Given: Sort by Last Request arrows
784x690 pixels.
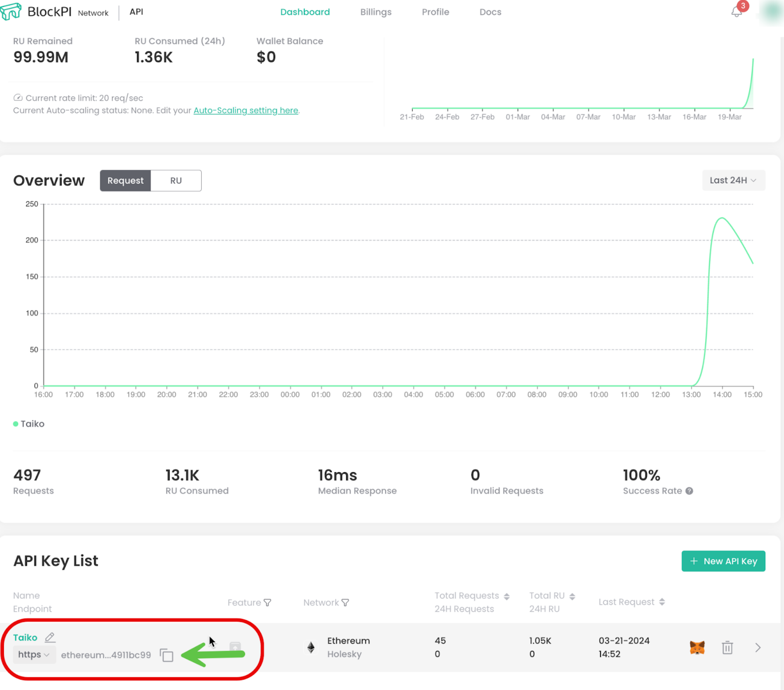Looking at the screenshot, I should [x=662, y=602].
